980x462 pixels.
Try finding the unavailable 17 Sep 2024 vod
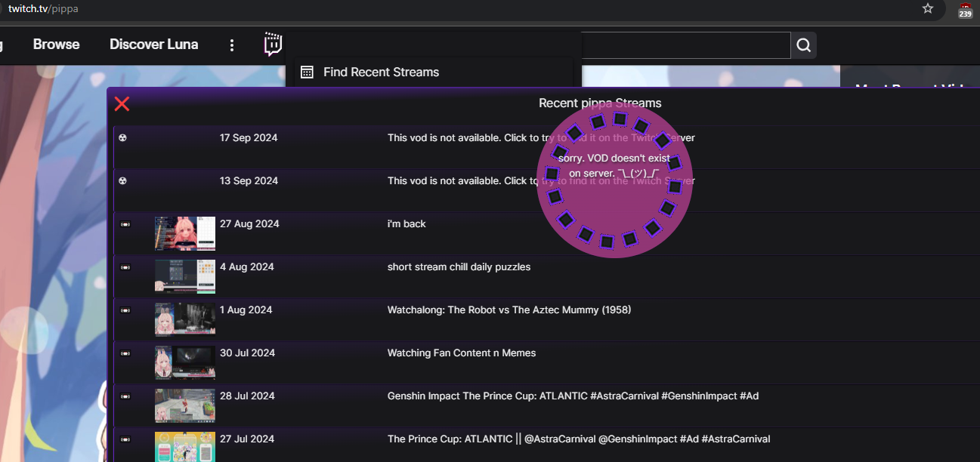click(541, 138)
